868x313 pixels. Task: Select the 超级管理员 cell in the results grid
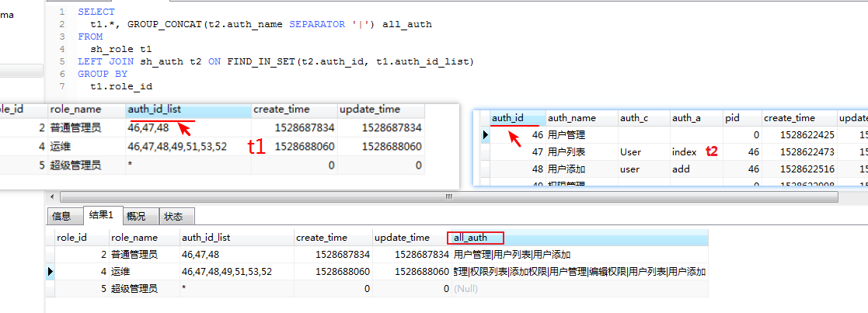[x=134, y=289]
